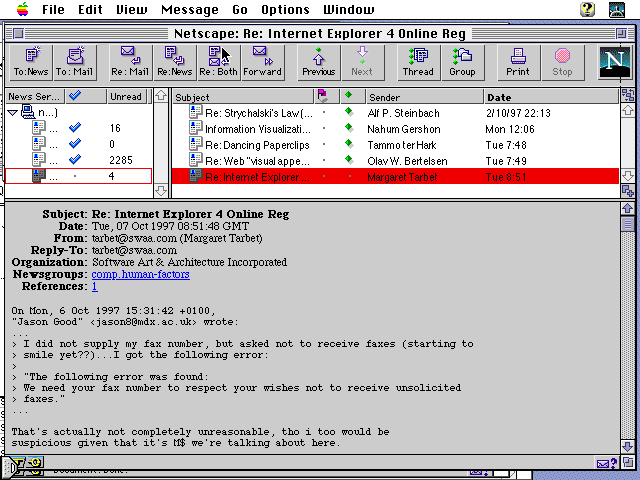The image size is (640, 480).
Task: Sort messages by Sender column
Action: [424, 97]
